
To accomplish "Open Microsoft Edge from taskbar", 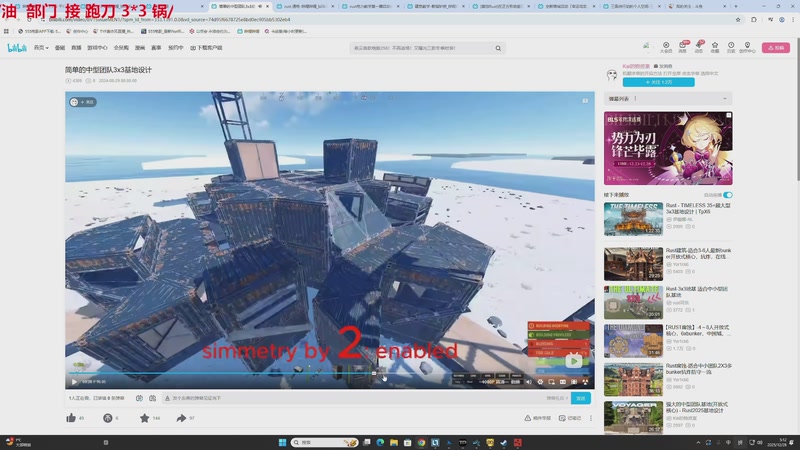I will pos(380,442).
